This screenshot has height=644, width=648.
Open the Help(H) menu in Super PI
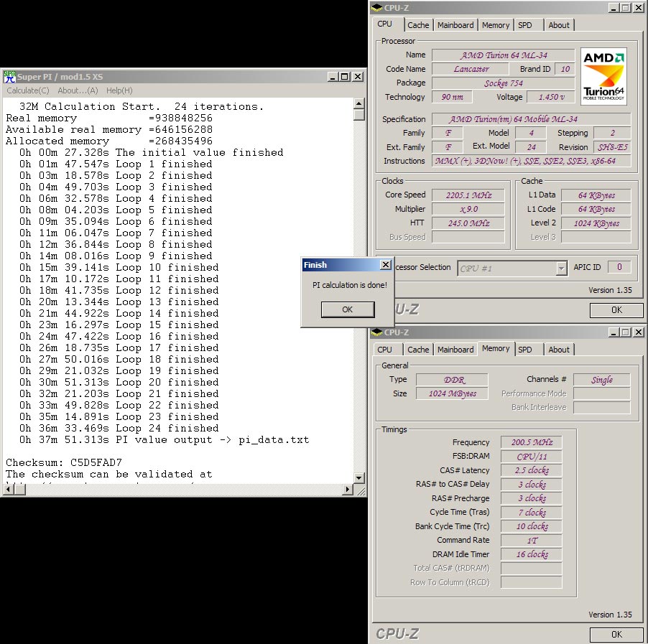pyautogui.click(x=119, y=90)
